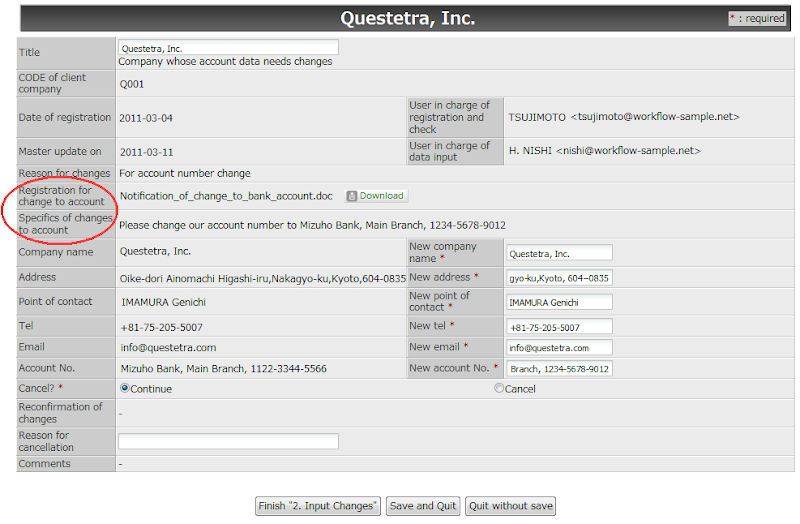This screenshot has width=800, height=524.
Task: Click the Questetra, Inc. header title
Action: [408, 18]
